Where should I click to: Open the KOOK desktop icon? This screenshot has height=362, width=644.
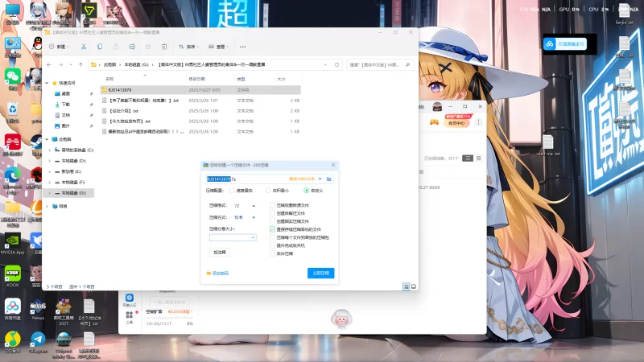point(13,276)
